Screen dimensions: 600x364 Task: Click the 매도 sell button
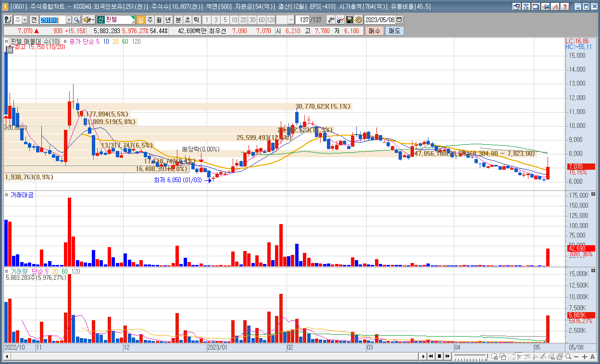(x=395, y=31)
